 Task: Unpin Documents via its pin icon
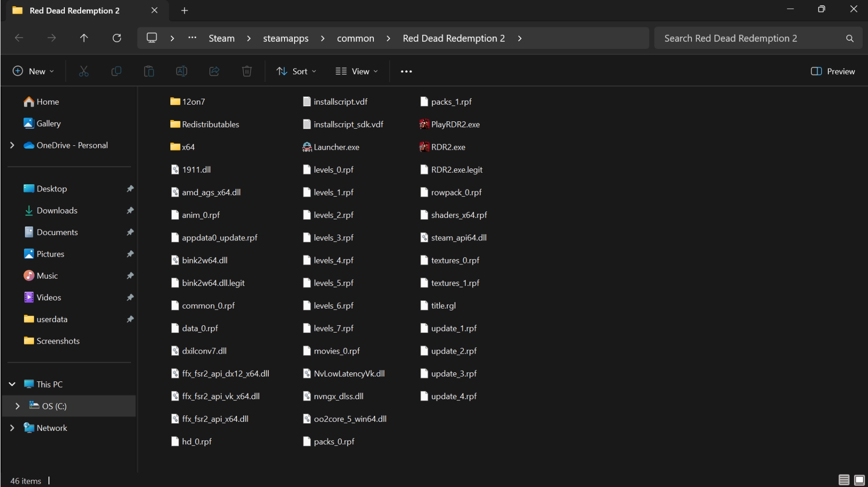[130, 232]
